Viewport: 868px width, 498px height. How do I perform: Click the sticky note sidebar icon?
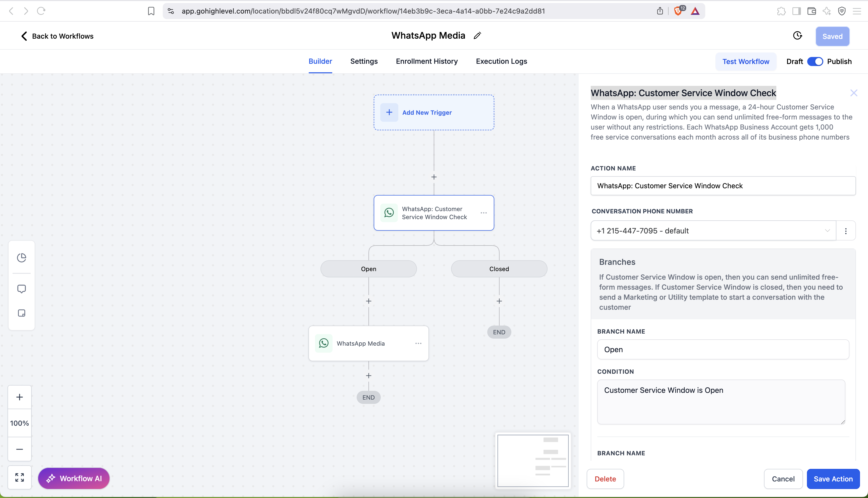pos(22,313)
